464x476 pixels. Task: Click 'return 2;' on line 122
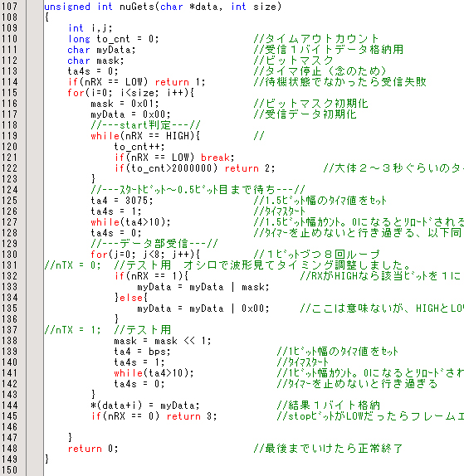pos(250,168)
